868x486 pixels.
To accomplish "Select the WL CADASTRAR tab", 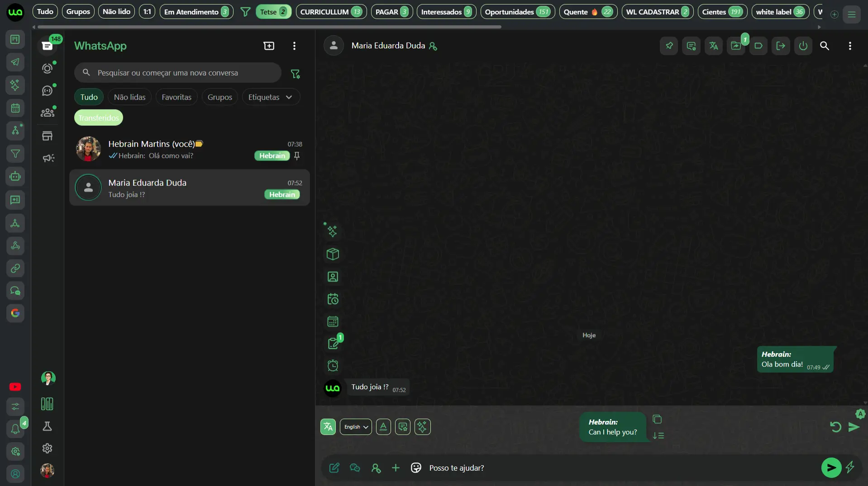I will pyautogui.click(x=657, y=12).
